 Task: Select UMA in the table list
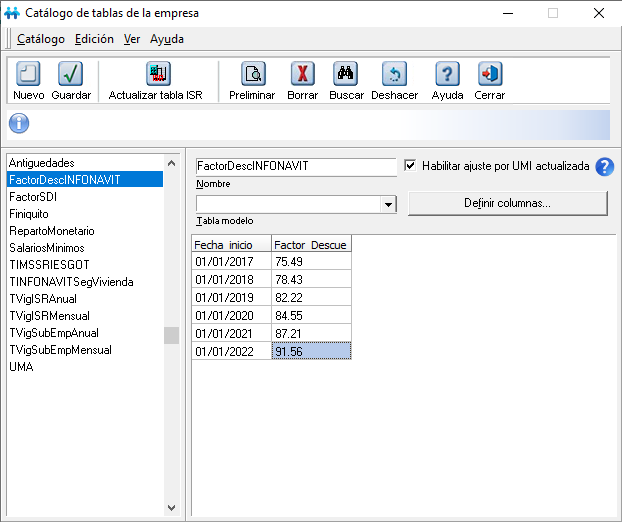click(x=85, y=367)
